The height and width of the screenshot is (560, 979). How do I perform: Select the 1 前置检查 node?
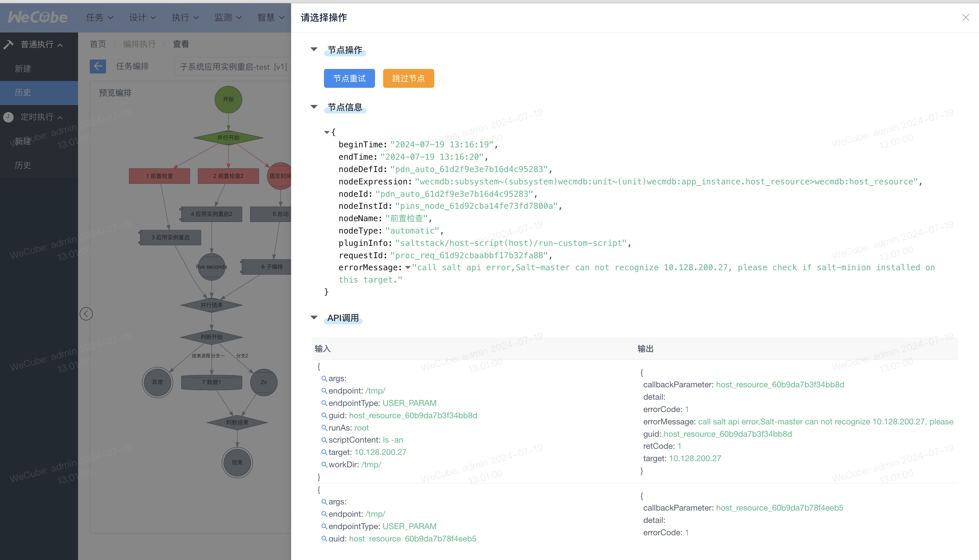159,176
